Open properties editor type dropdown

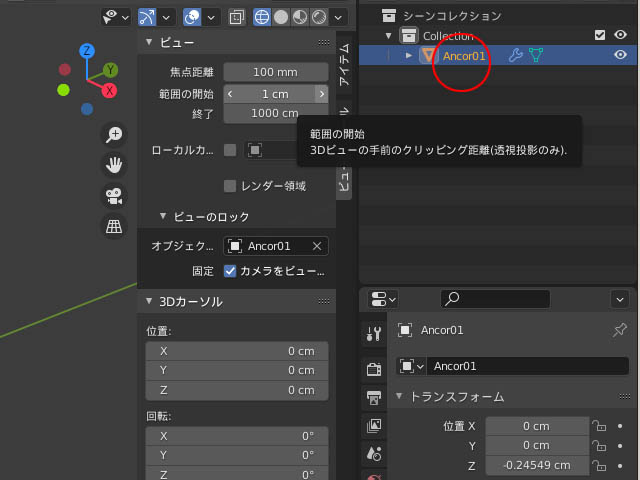[x=382, y=299]
